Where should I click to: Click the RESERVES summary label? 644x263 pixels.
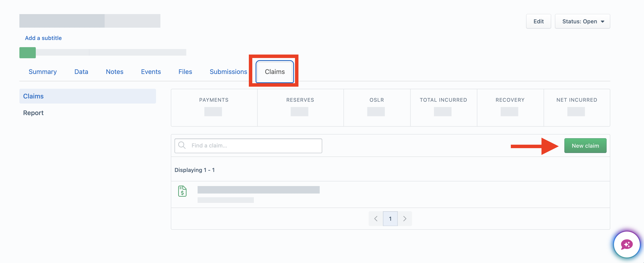(300, 100)
